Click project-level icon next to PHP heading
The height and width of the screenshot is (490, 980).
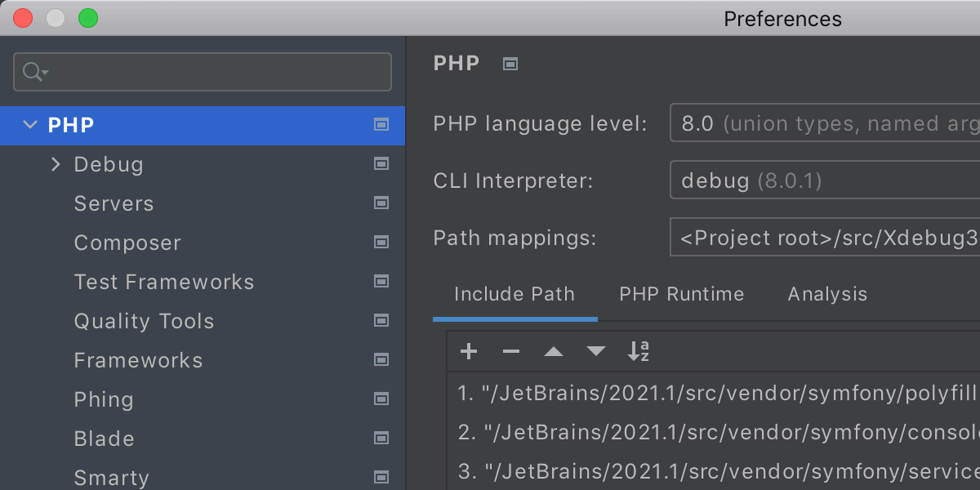[510, 64]
